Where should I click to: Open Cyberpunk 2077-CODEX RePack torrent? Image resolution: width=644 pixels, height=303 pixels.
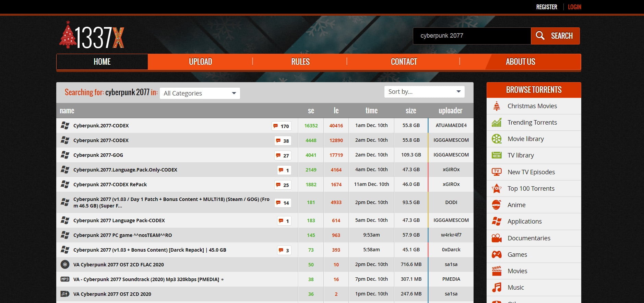[110, 185]
